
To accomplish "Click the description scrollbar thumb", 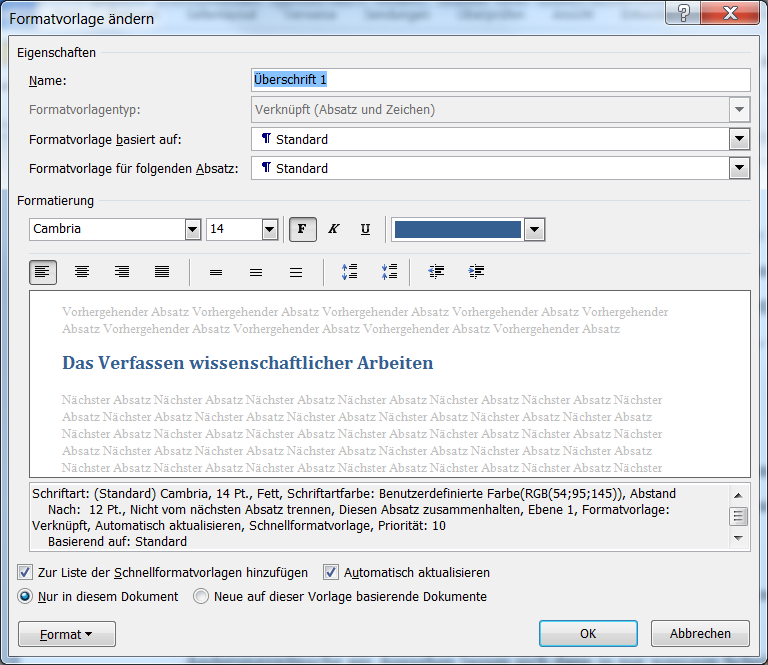I will [739, 516].
